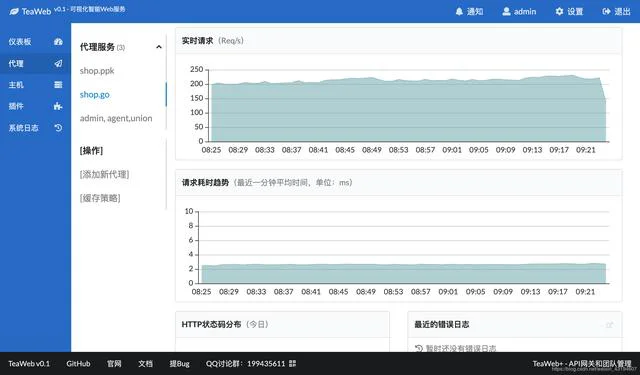Click the 提Bug footer link
The height and width of the screenshot is (375, 640).
pos(180,364)
